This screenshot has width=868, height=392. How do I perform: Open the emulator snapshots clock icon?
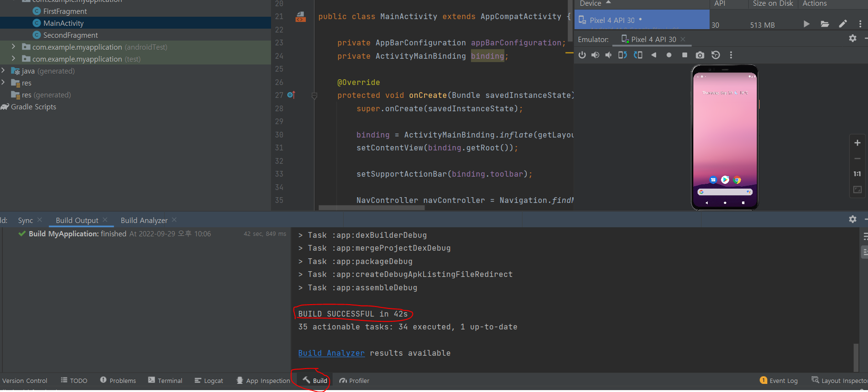point(715,55)
